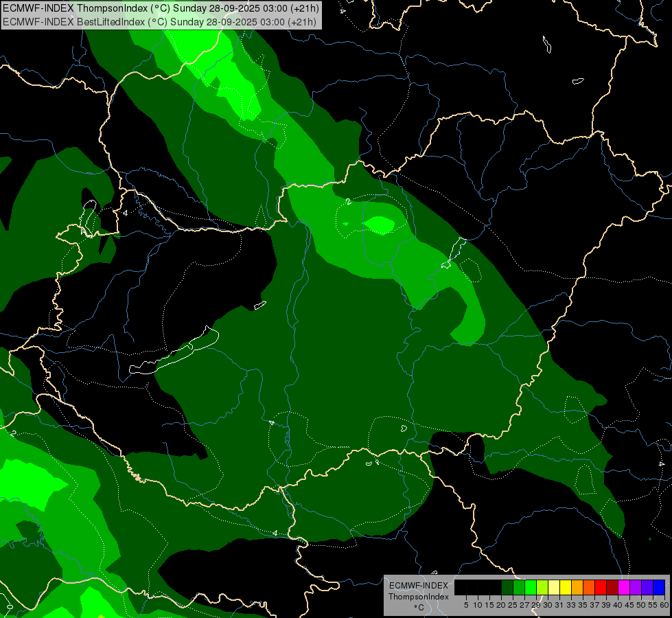Click the ECMWF-INDEX BestLiftedIndex title line
The image size is (672, 618).
pyautogui.click(x=159, y=22)
